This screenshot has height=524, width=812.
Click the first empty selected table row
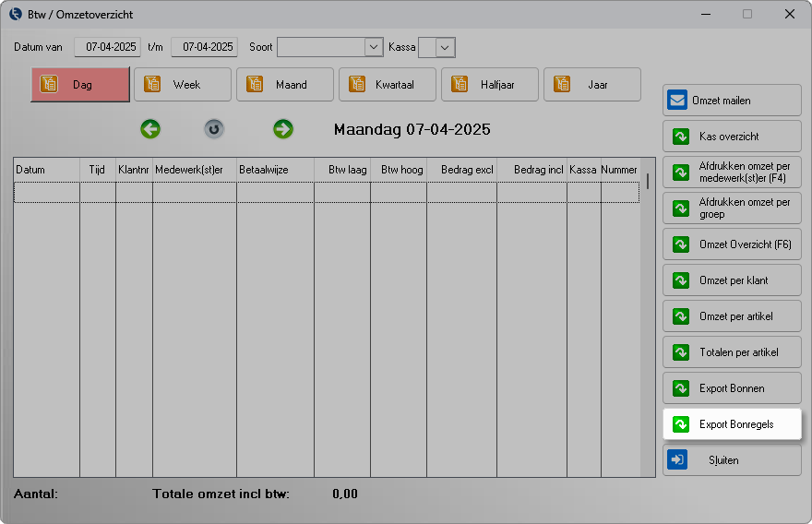327,192
